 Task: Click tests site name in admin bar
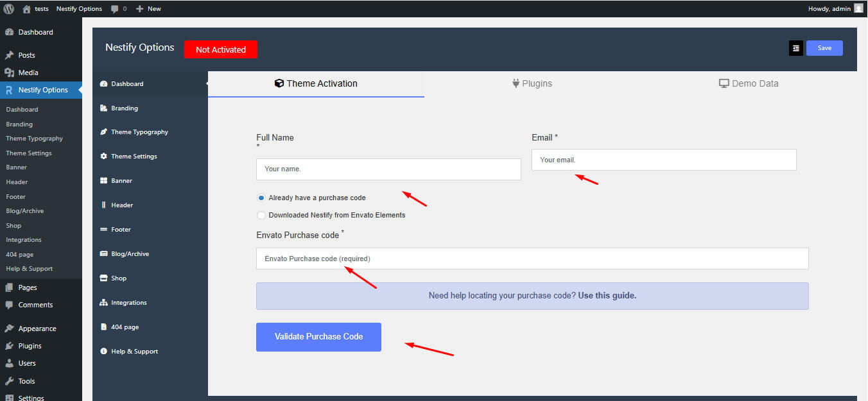pos(42,9)
